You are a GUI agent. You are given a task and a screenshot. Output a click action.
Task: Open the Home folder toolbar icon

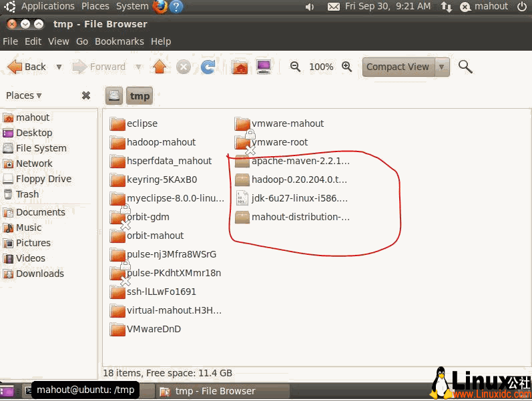240,67
